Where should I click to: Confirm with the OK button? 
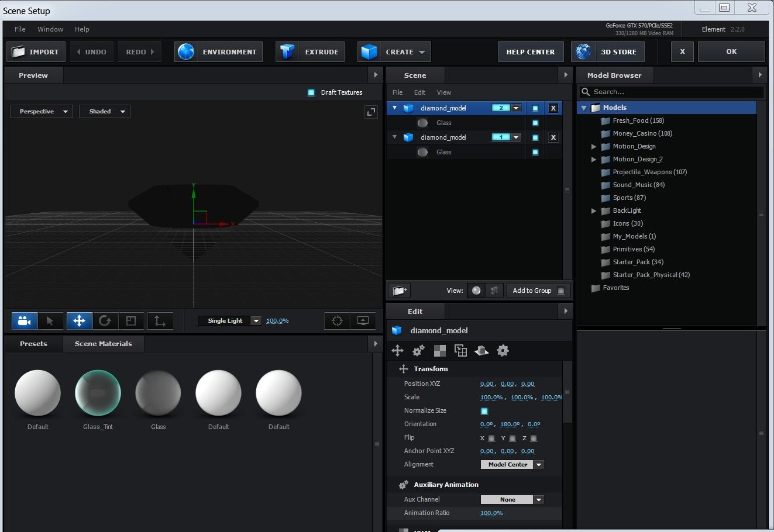coord(731,51)
